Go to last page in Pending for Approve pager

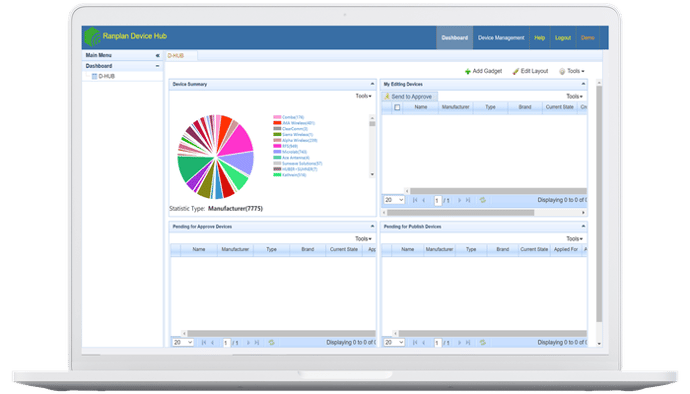click(257, 342)
